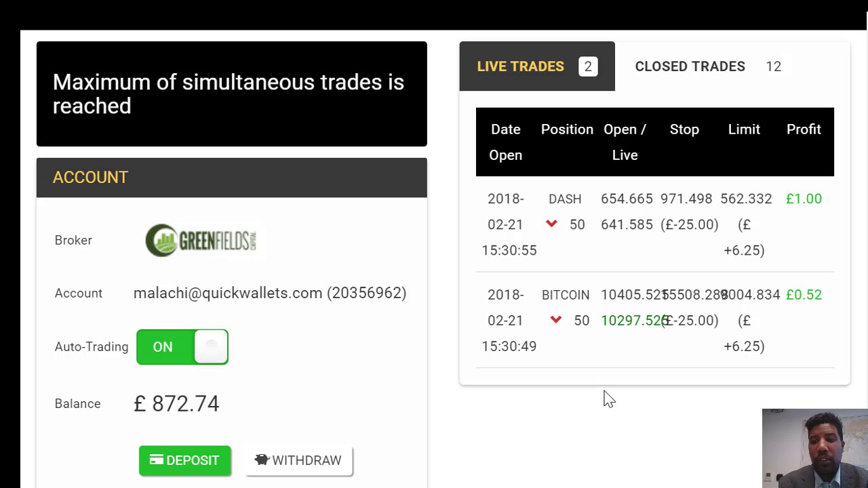The width and height of the screenshot is (868, 488).
Task: Click the Bitcoin live price 10297.525
Action: tap(631, 321)
